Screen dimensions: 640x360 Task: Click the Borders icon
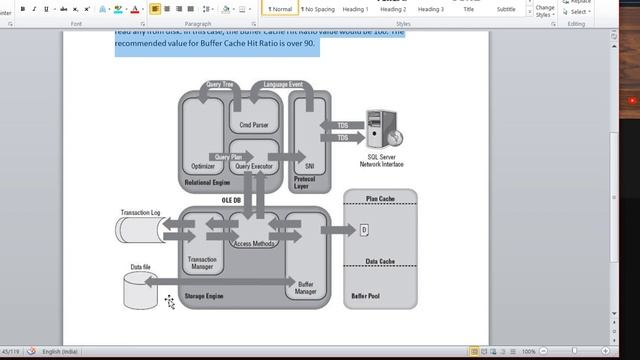click(x=242, y=9)
